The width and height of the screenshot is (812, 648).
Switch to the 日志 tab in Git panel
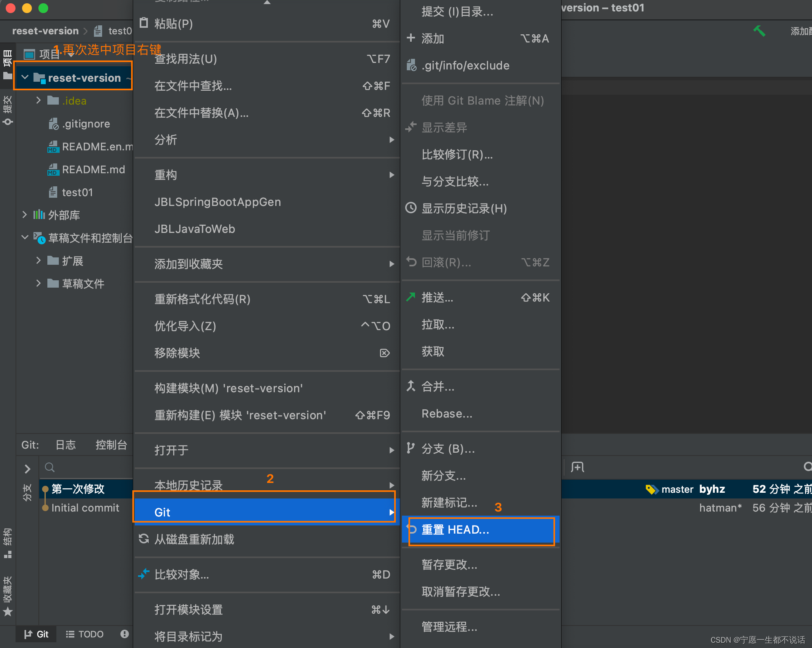pos(65,445)
